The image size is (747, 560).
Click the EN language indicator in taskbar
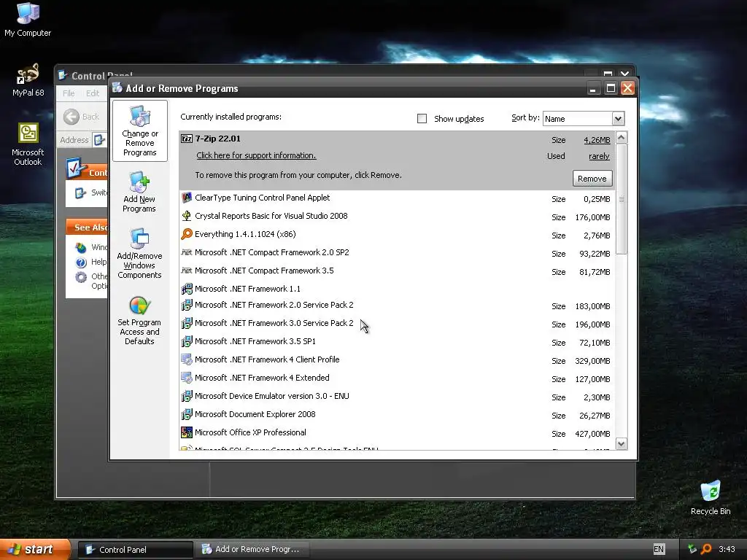pyautogui.click(x=659, y=549)
